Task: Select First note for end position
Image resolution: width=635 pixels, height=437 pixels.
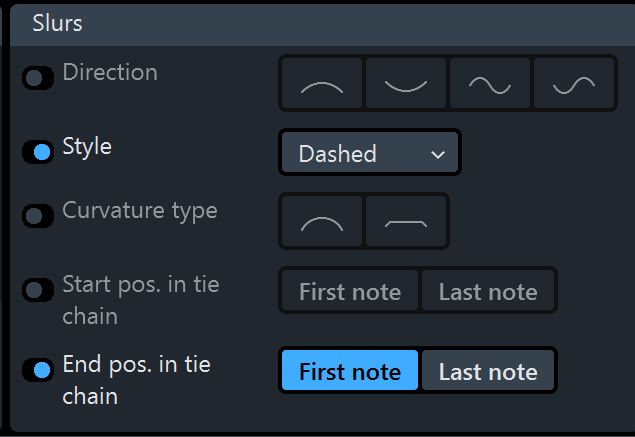Action: [x=350, y=370]
